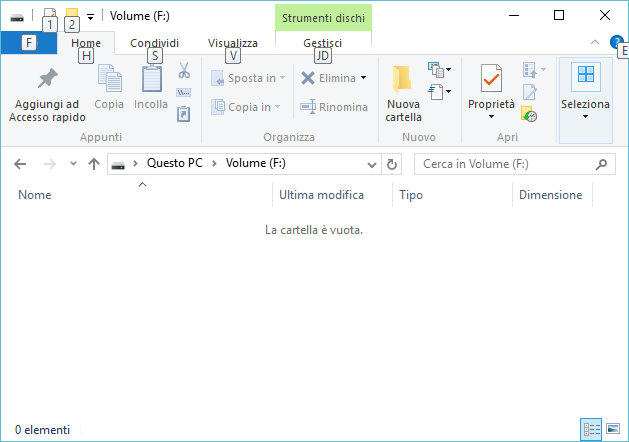Click the scissors cut icon
This screenshot has height=442, width=629.
pyautogui.click(x=184, y=70)
